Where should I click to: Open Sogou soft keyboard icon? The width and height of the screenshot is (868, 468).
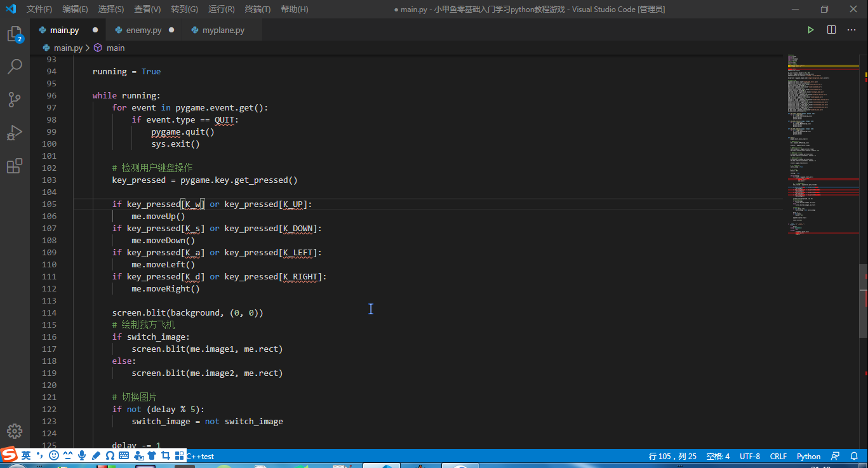pyautogui.click(x=124, y=455)
